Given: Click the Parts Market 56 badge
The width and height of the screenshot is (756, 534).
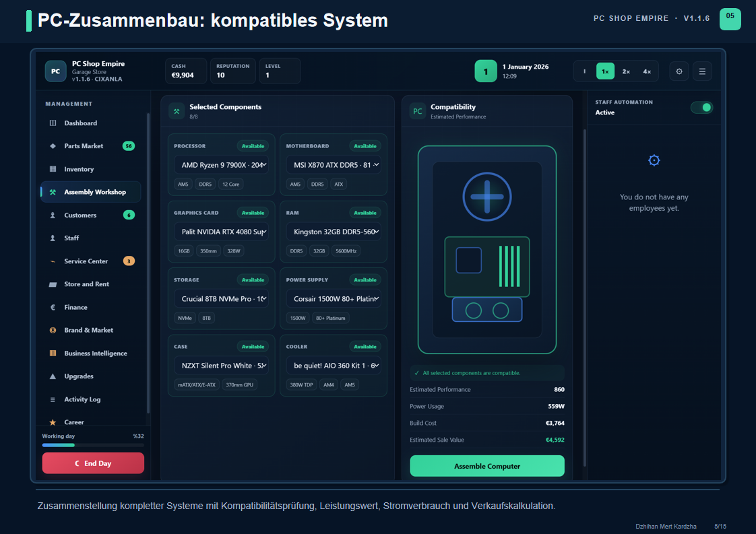Looking at the screenshot, I should tap(129, 146).
